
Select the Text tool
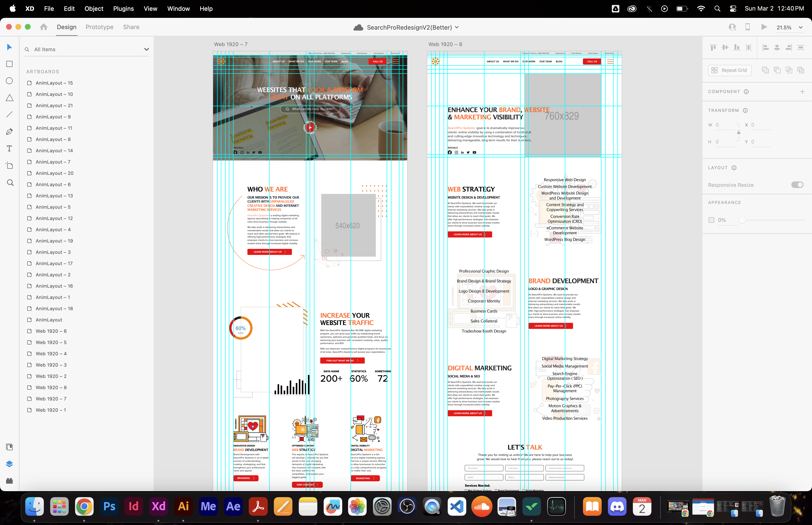coord(10,148)
